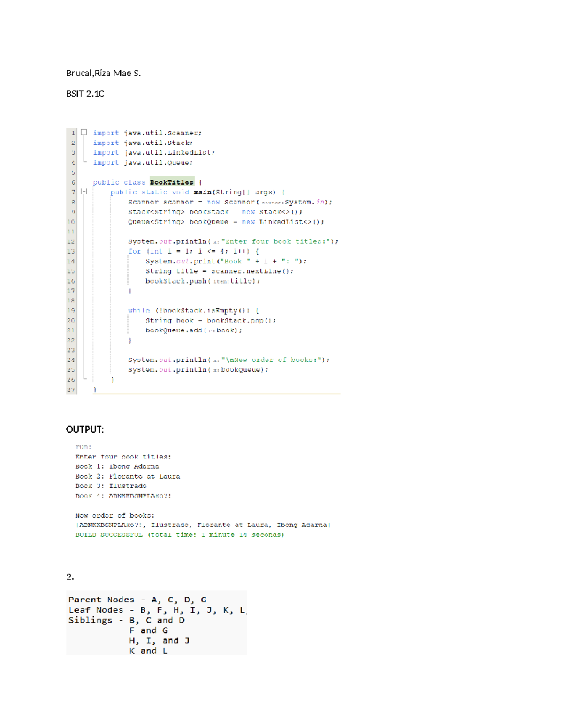The width and height of the screenshot is (563, 728).
Task: Click line number 12 in gutter
Action: click(71, 241)
